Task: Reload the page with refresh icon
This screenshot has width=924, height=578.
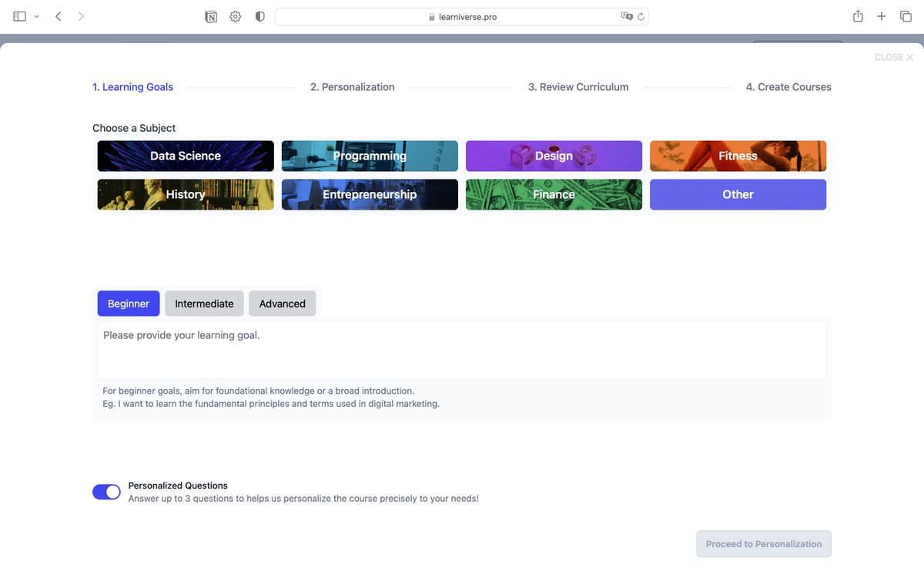Action: tap(641, 16)
